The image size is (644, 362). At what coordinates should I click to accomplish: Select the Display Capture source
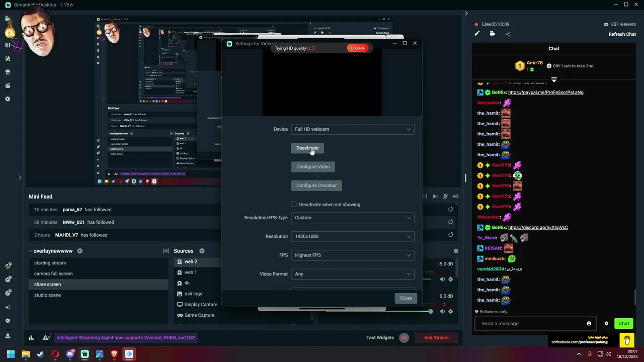point(198,304)
